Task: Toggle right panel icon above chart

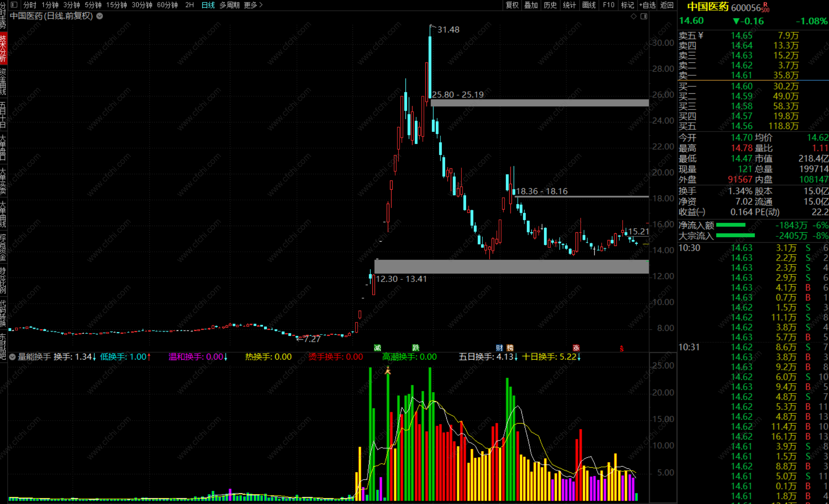Action: [644, 16]
